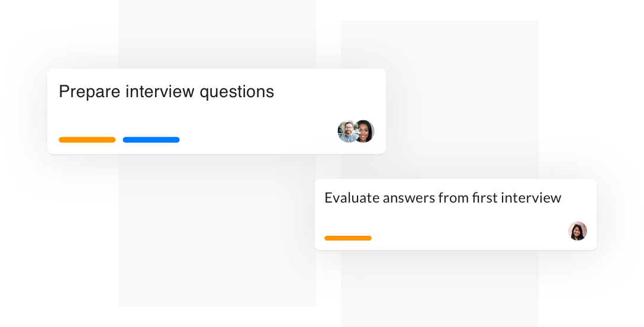The width and height of the screenshot is (644, 327).
Task: Click the gray left column area below the Prepare card
Action: (x=217, y=230)
